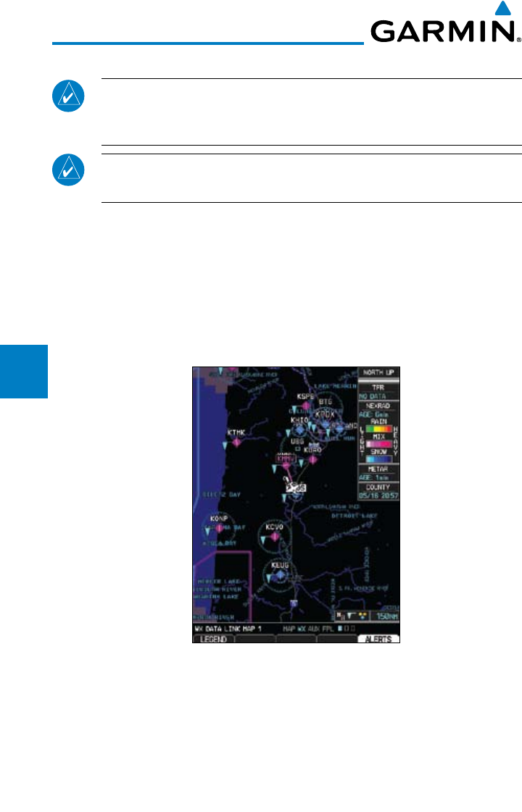
Task: Select the KONP airport METAR symbol
Action: click(219, 528)
